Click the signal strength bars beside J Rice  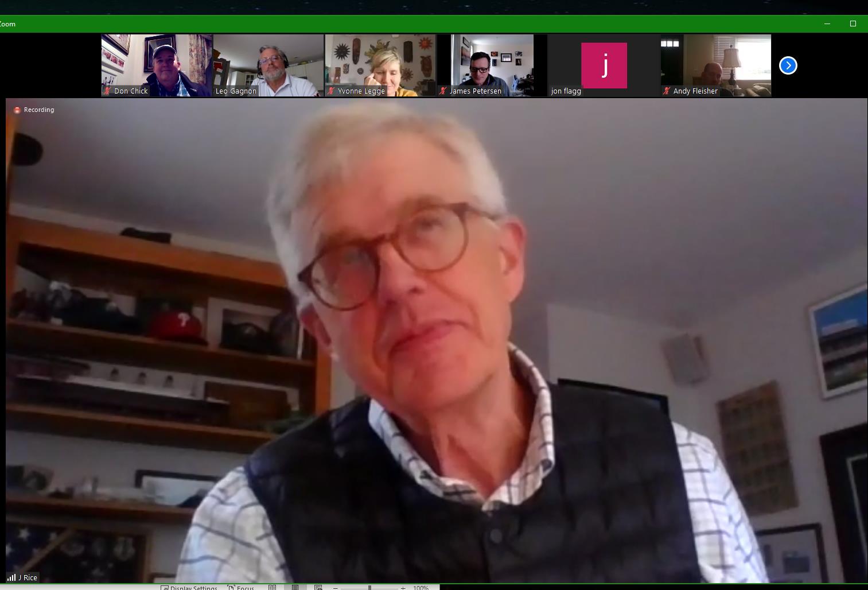(11, 577)
